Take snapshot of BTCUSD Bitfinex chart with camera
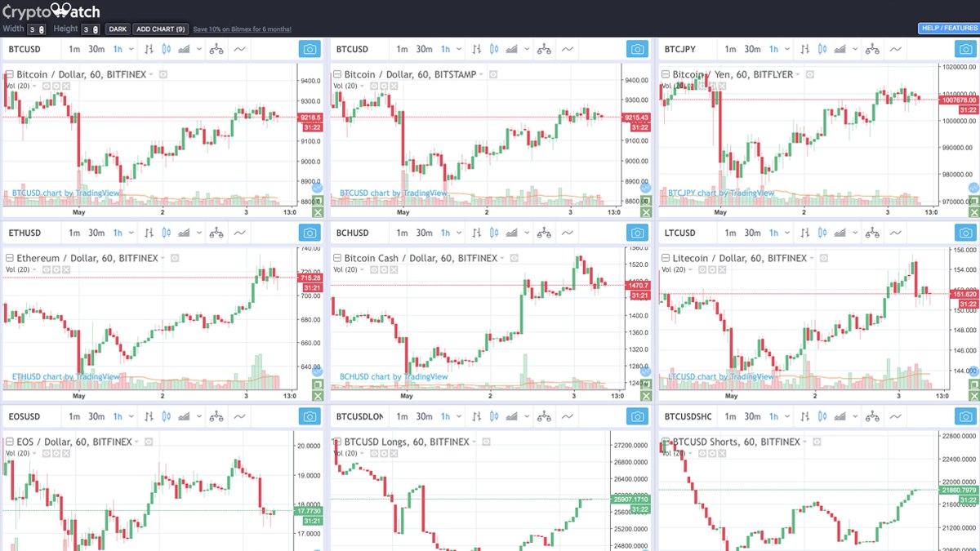The height and width of the screenshot is (551, 980). point(310,50)
